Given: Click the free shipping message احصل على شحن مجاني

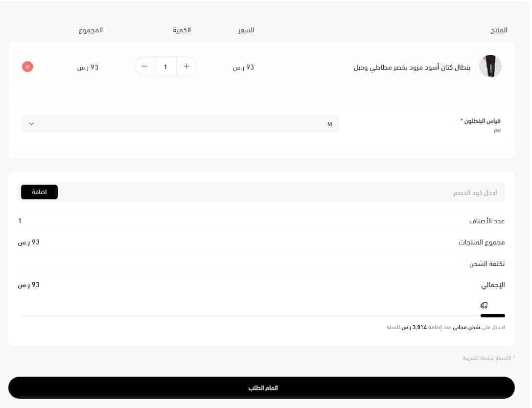Looking at the screenshot, I should pyautogui.click(x=445, y=327).
